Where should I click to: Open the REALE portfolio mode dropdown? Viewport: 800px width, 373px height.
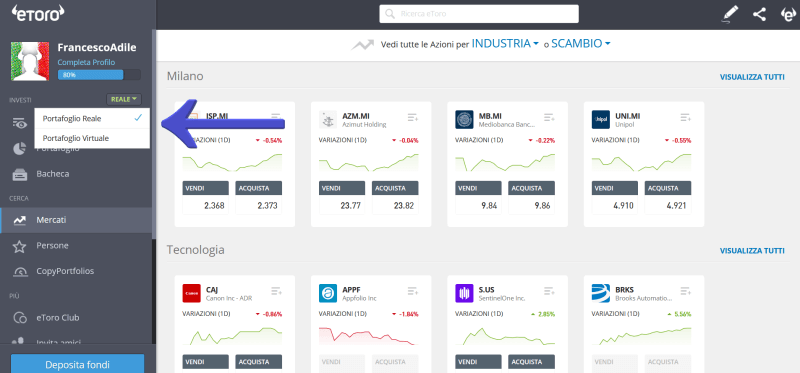click(x=124, y=100)
